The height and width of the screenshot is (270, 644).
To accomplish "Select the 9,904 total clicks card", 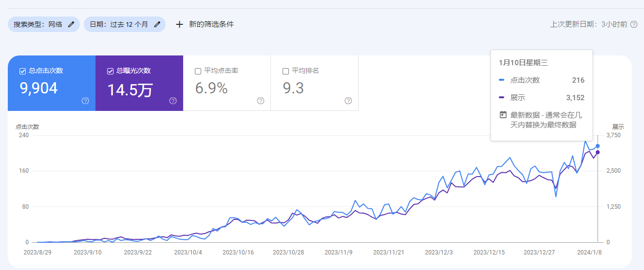I will pyautogui.click(x=51, y=88).
